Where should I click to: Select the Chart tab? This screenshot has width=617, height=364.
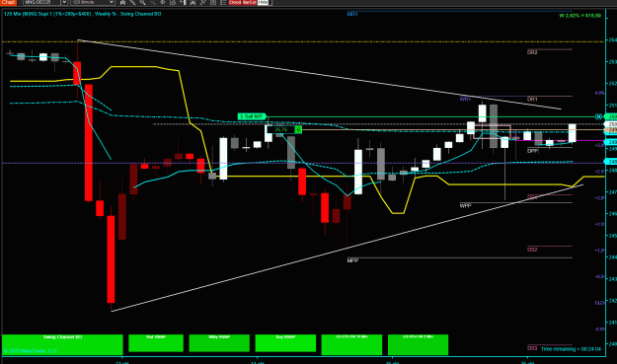pos(8,2)
